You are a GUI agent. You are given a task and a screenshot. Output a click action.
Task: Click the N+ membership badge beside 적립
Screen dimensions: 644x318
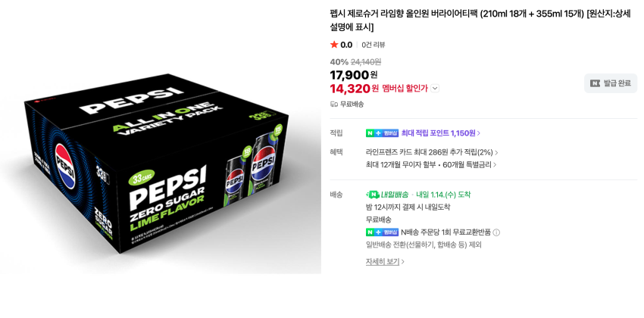point(382,133)
